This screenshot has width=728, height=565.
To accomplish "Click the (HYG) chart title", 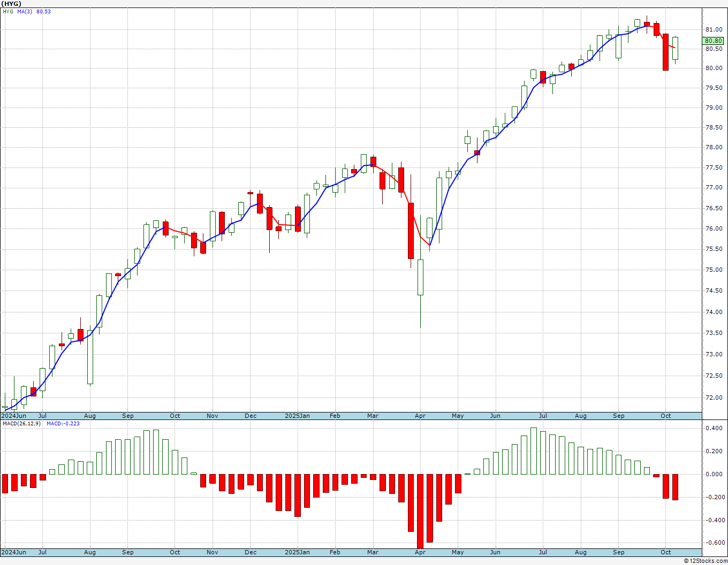I will pos(11,4).
